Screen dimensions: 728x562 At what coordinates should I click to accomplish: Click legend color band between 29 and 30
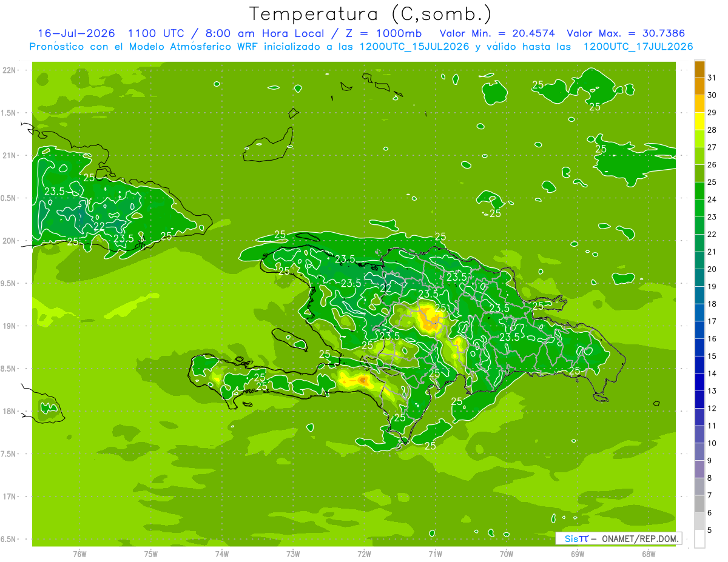point(699,103)
